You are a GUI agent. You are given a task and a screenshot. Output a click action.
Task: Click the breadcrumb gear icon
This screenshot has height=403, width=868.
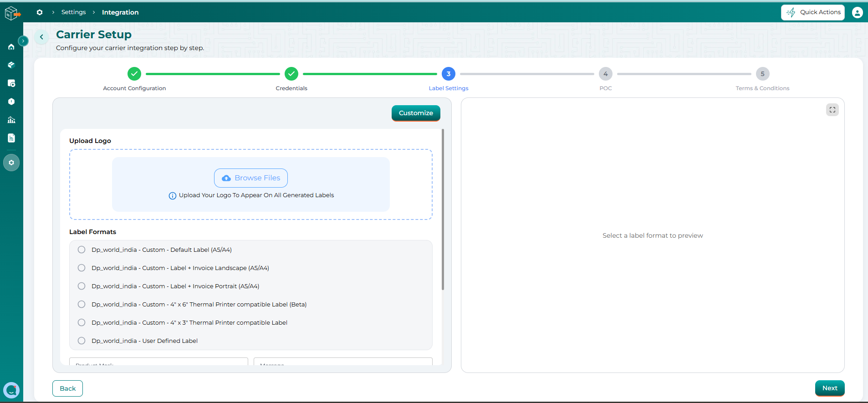40,12
